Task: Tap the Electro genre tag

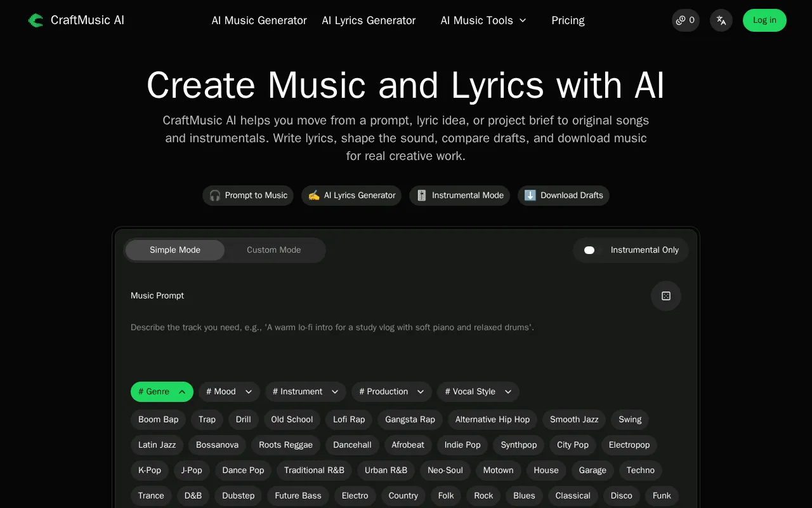Action: point(355,496)
